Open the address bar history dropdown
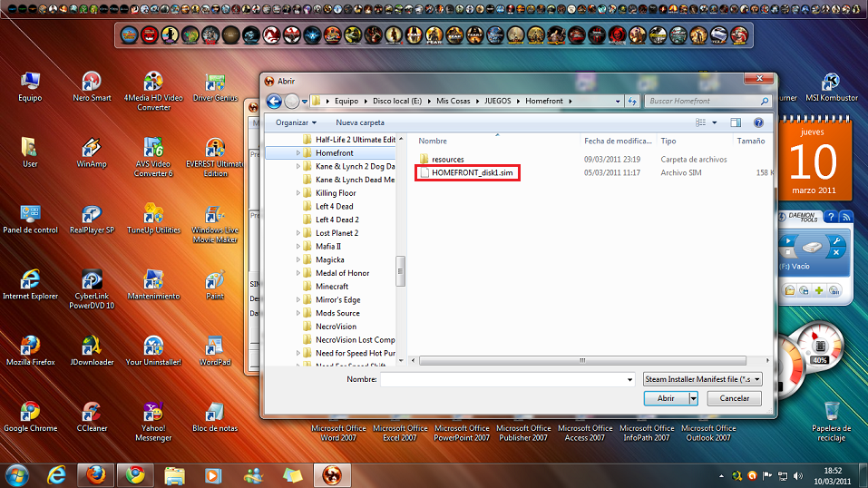Image resolution: width=868 pixels, height=488 pixels. click(x=618, y=101)
